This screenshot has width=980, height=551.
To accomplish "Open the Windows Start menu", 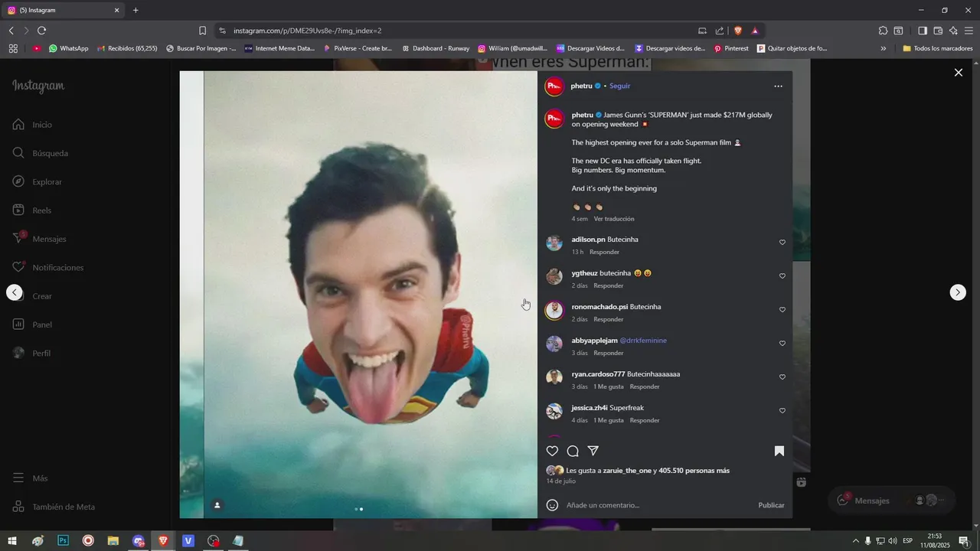I will (x=12, y=541).
